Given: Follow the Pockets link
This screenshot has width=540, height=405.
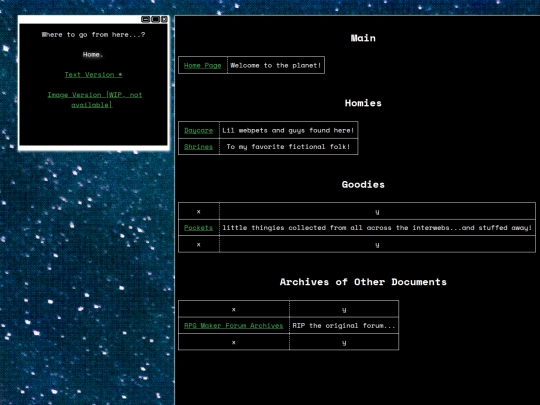Looking at the screenshot, I should pyautogui.click(x=198, y=228).
